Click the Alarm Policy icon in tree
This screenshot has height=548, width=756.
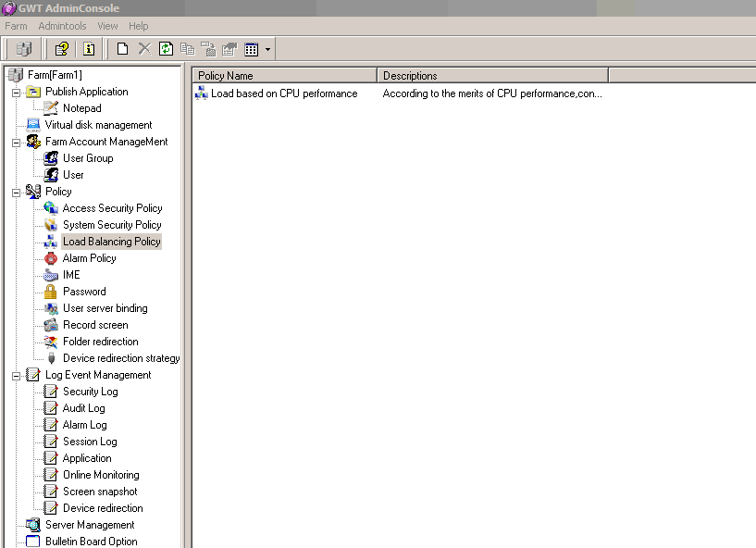[51, 258]
